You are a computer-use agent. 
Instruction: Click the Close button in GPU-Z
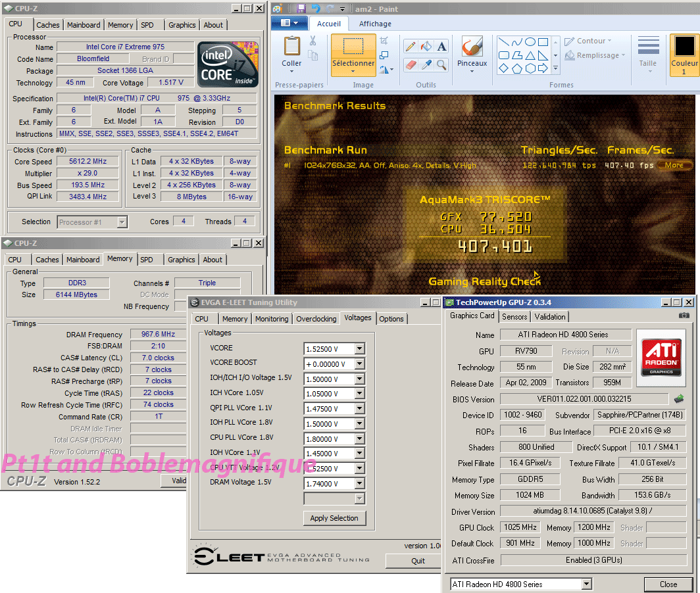click(x=668, y=584)
